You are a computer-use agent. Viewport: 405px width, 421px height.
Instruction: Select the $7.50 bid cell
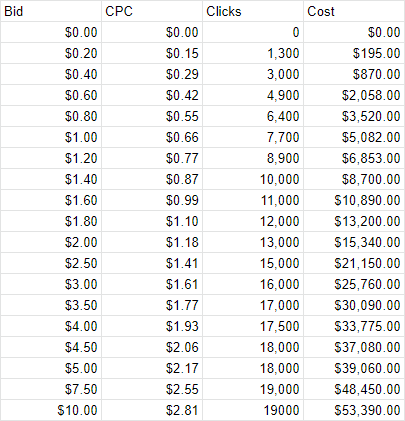click(x=51, y=389)
